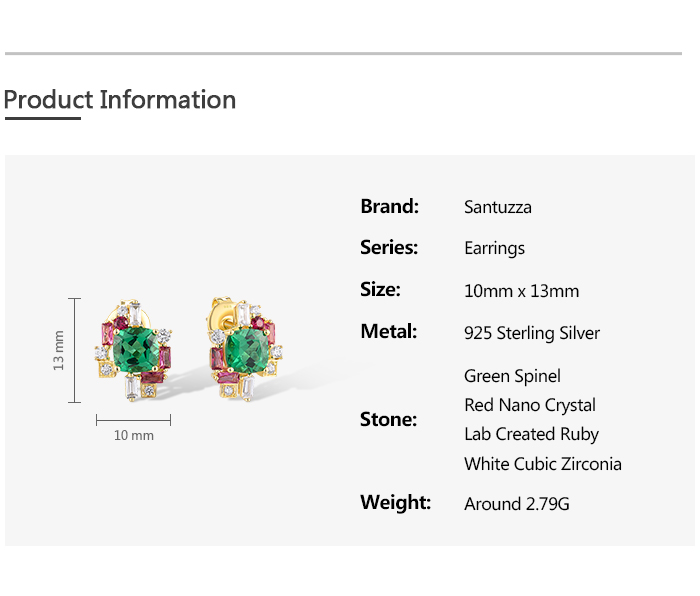Select the Red Nano Crystal stone entry

pyautogui.click(x=530, y=405)
